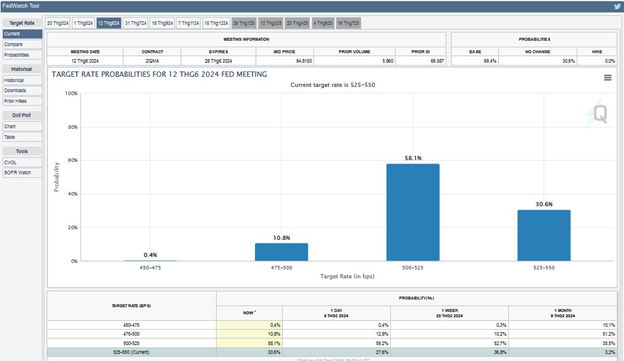Viewport: 624px width, 361px height.
Task: Click the 1 Month column header
Action: tap(563, 313)
